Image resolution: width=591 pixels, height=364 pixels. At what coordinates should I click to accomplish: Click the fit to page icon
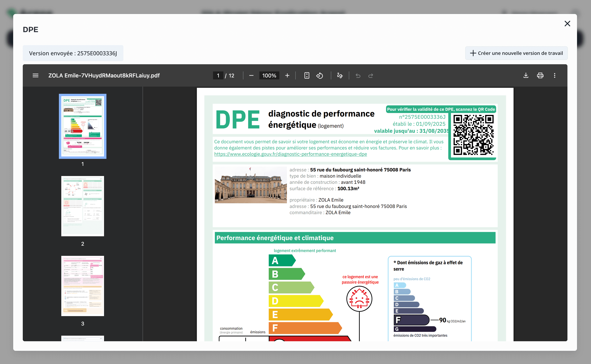tap(306, 76)
